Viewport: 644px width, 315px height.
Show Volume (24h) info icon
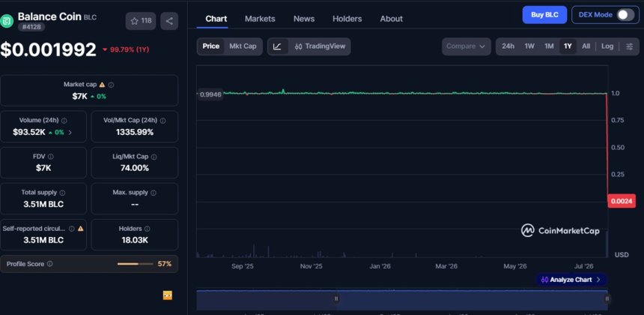pos(64,121)
